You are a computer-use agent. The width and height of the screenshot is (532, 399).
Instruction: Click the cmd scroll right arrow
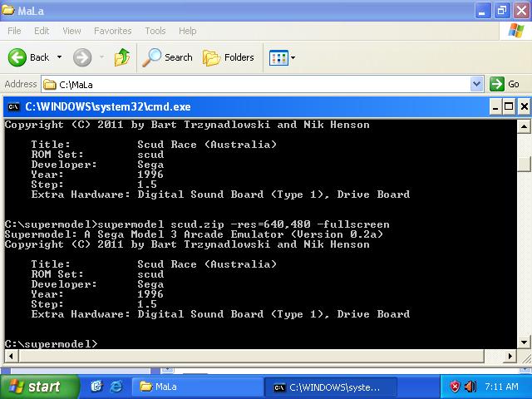(x=510, y=357)
